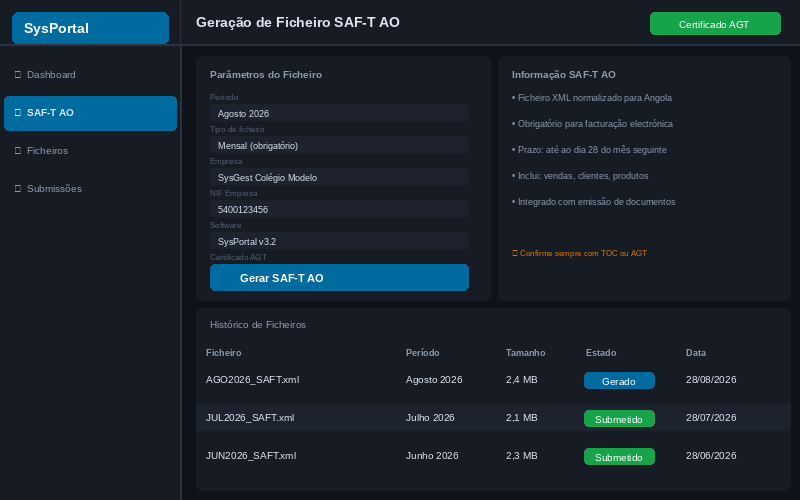Viewport: 800px width, 500px height.
Task: Select file AGO2026_SAFT.xml
Action: (x=253, y=380)
